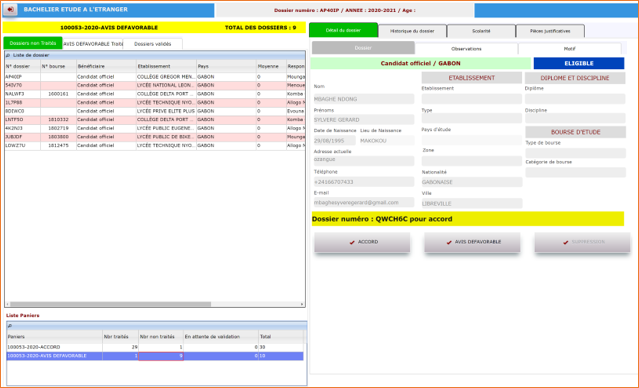Click the Prénoms field SYLVERE GERARD
Image resolution: width=639 pixels, height=388 pixels.
point(364,120)
